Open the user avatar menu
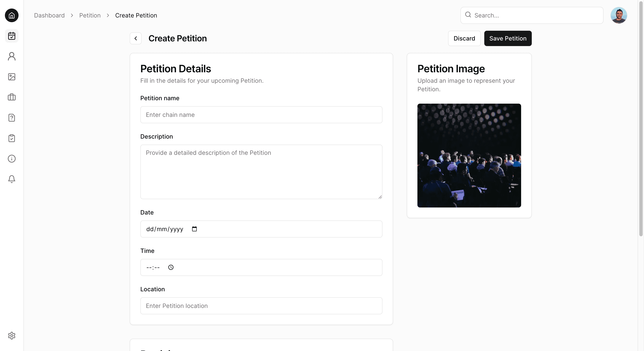The image size is (644, 351). click(x=619, y=15)
